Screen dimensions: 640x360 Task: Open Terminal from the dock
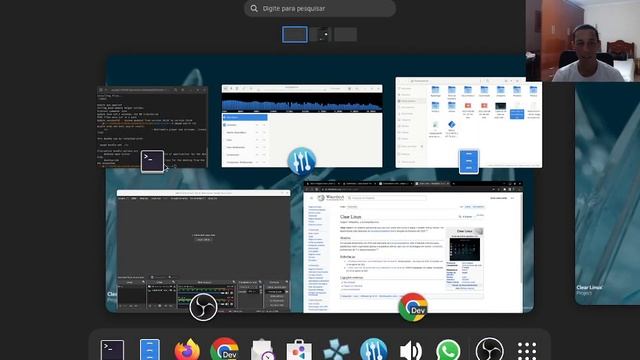click(112, 350)
